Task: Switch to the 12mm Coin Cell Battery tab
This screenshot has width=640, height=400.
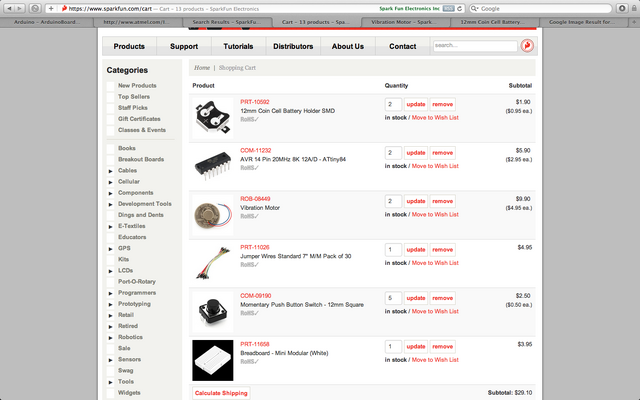Action: click(x=494, y=22)
